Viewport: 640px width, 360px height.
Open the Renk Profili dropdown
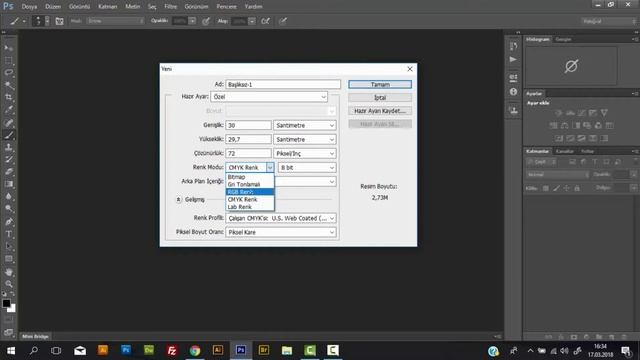tap(281, 218)
